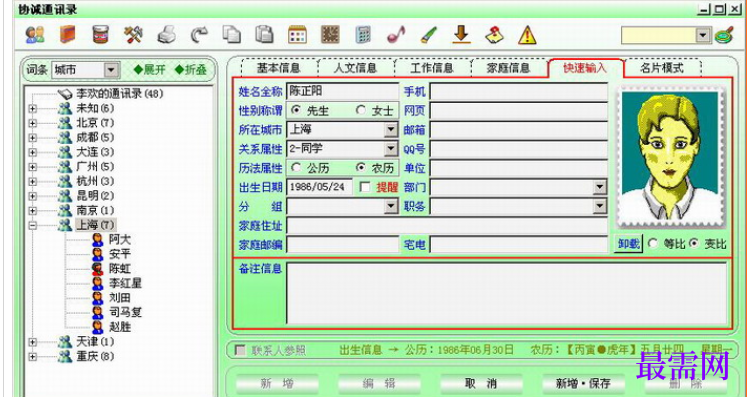Select the 女士 radio button
Image resolution: width=748 pixels, height=397 pixels.
(x=361, y=110)
